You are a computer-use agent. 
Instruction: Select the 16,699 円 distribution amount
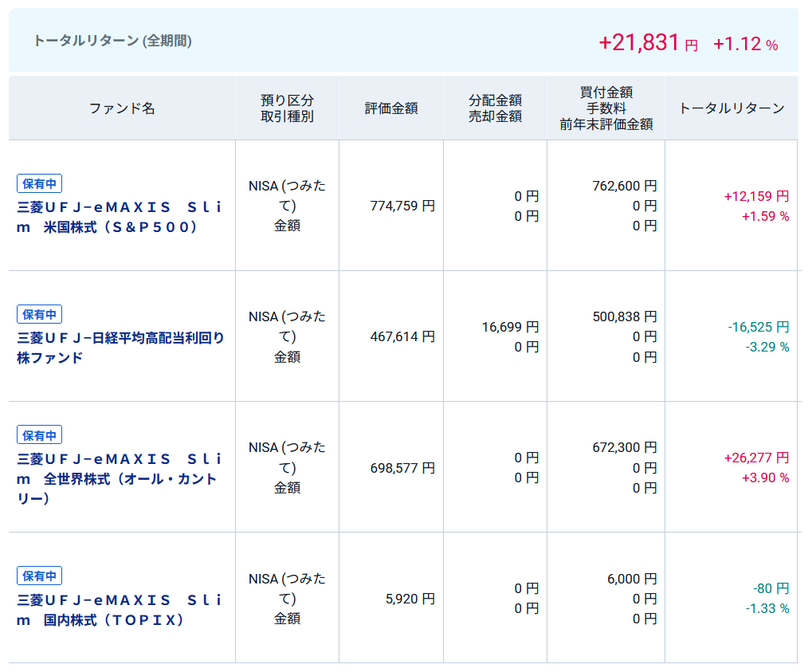point(510,327)
